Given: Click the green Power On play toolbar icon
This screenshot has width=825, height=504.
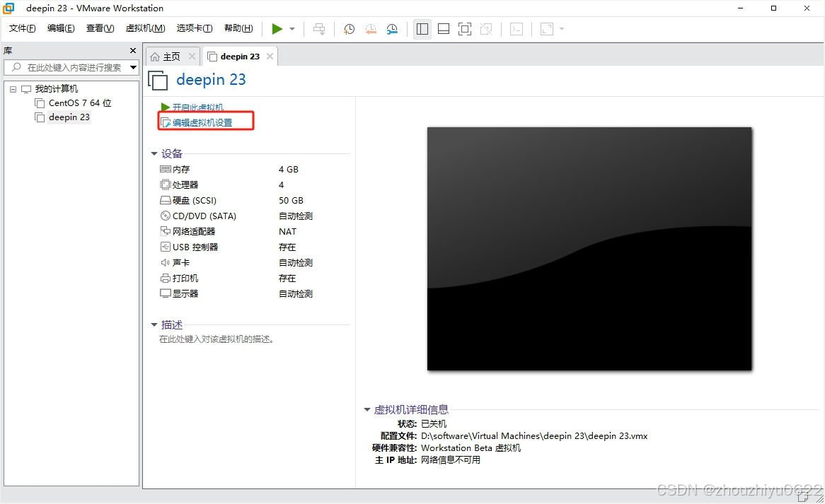Looking at the screenshot, I should click(277, 29).
